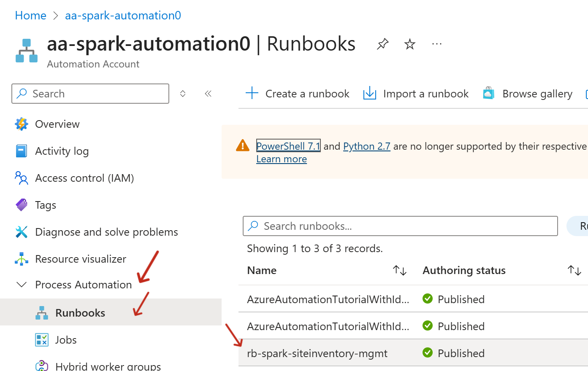Open Resource visualizer
This screenshot has width=588, height=371.
tap(81, 259)
